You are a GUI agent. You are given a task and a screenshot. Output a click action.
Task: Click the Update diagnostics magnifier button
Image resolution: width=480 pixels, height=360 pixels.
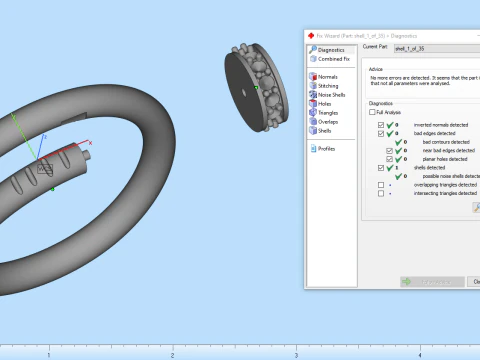coord(476,207)
